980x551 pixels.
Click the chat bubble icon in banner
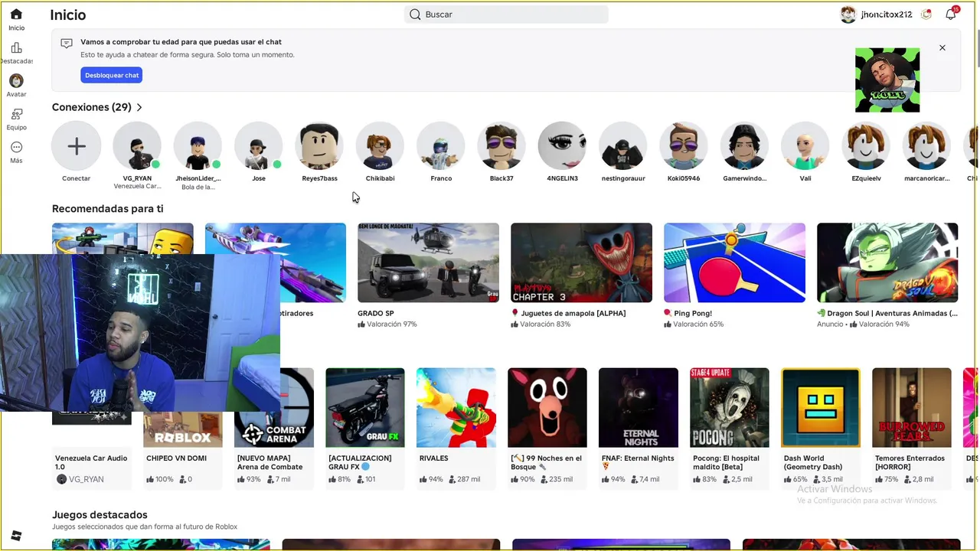(x=67, y=44)
